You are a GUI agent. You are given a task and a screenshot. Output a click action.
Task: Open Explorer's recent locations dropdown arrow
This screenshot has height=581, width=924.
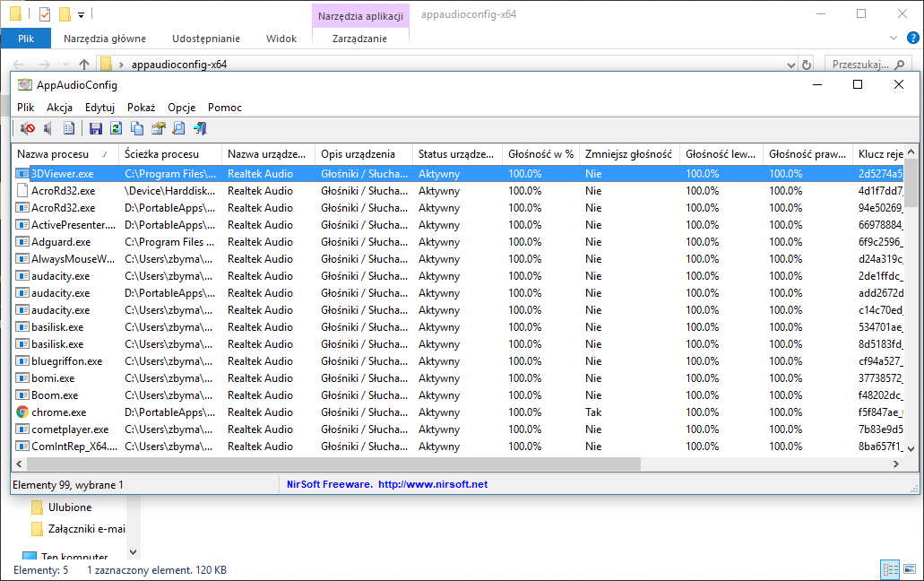(x=65, y=65)
